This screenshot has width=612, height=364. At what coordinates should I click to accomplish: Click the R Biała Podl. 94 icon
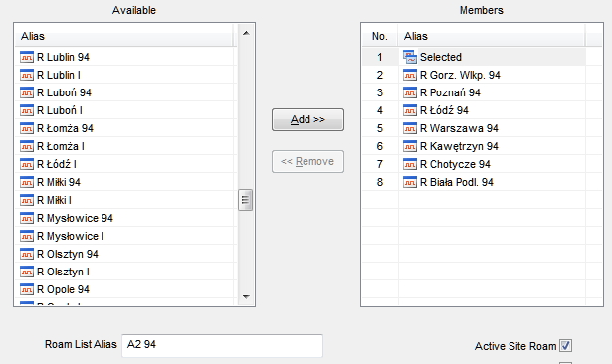click(410, 182)
